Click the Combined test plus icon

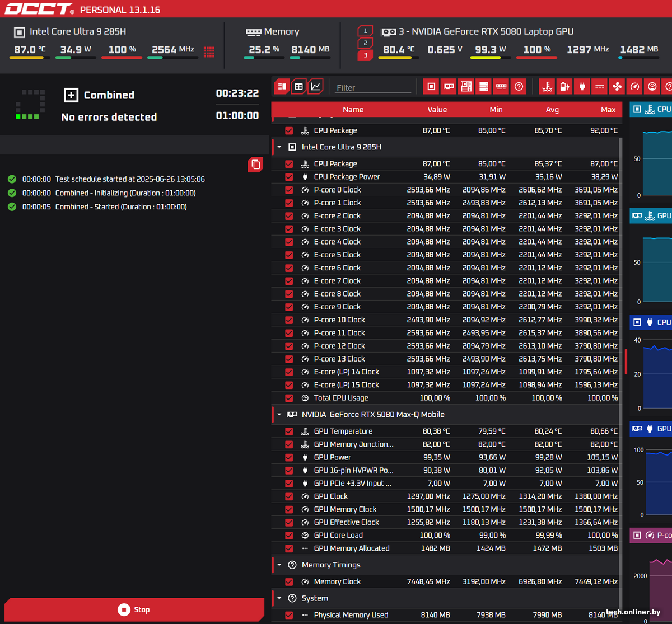click(71, 95)
